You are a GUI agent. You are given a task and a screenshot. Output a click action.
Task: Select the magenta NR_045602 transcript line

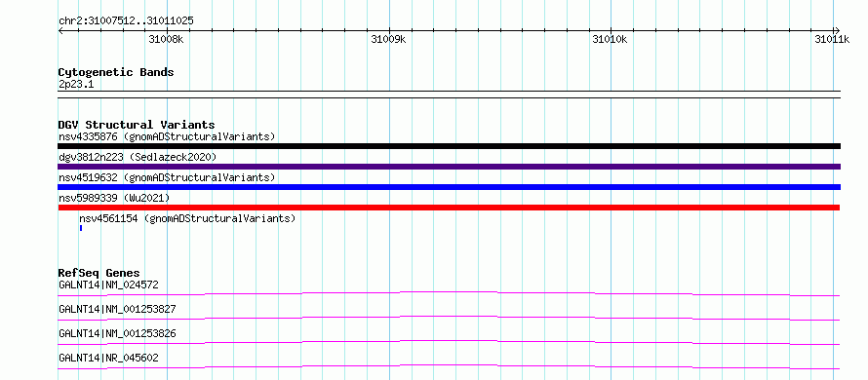click(449, 366)
